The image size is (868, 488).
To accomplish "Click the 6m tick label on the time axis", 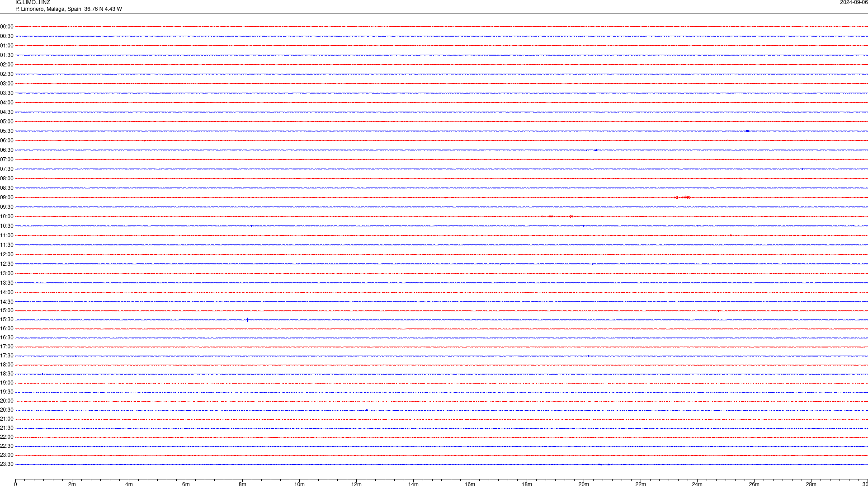I will [186, 484].
